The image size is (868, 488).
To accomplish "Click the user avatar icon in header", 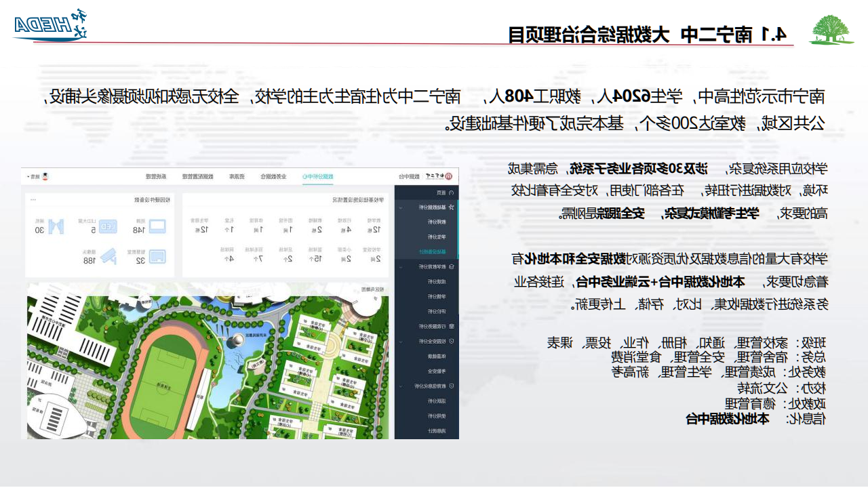I will coord(45,176).
